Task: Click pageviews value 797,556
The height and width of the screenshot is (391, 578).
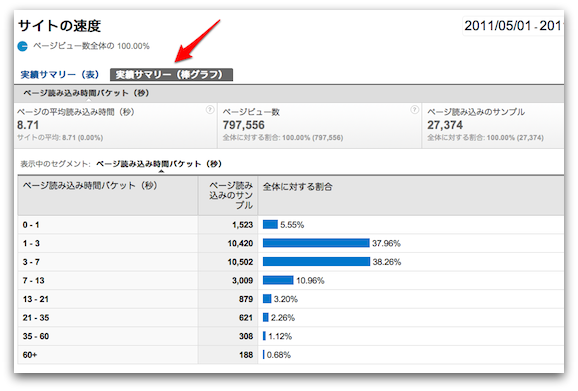Action: (x=244, y=125)
